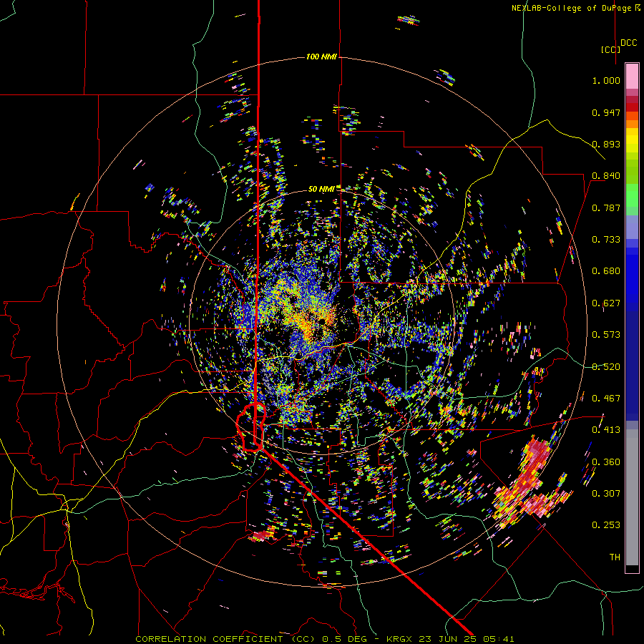Click the 0.627 scale value
The image size is (644, 644).
[x=606, y=303]
